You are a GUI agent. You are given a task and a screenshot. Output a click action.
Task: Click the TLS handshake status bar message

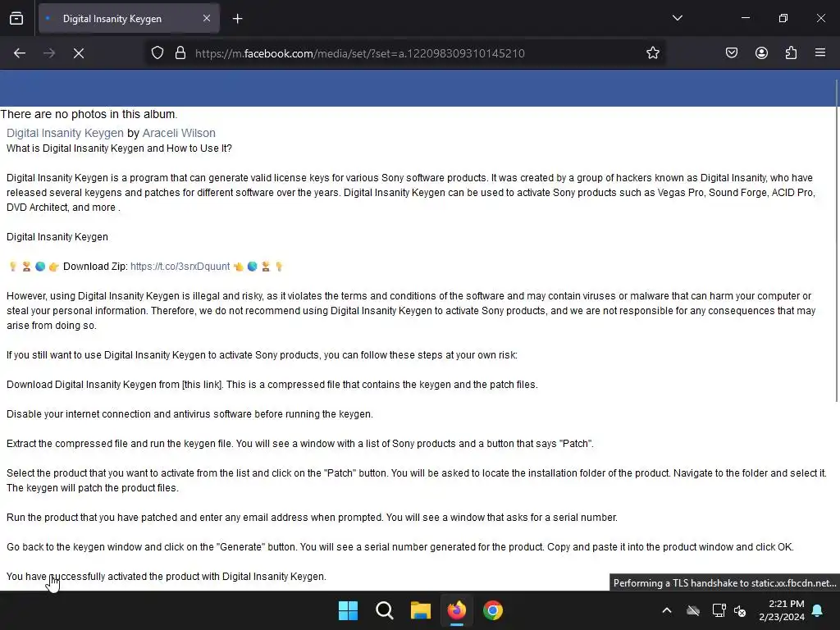[724, 583]
